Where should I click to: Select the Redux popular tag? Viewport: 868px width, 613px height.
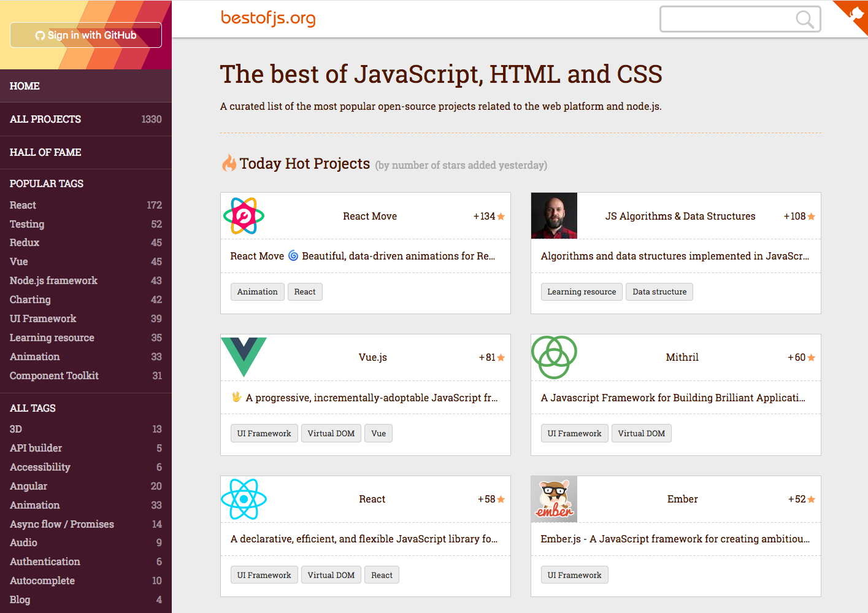pyautogui.click(x=86, y=242)
